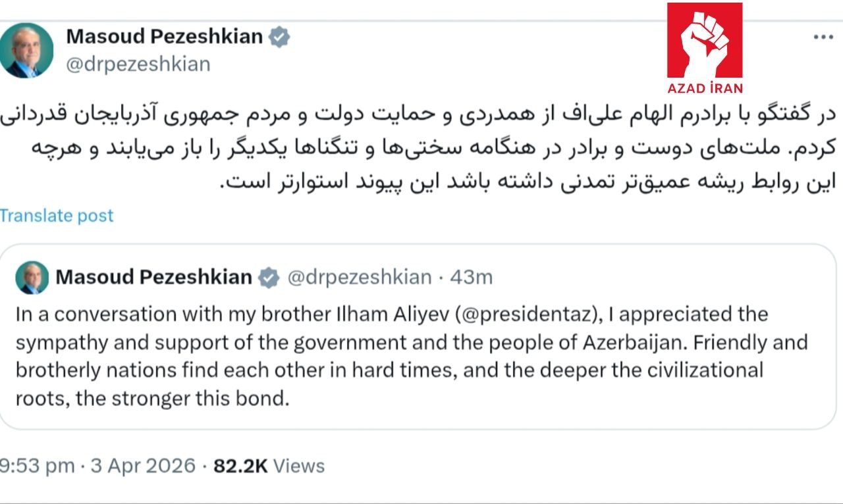843x504 pixels.
Task: Open Masoud Pezeshkian's profile from the top name
Action: tap(164, 37)
